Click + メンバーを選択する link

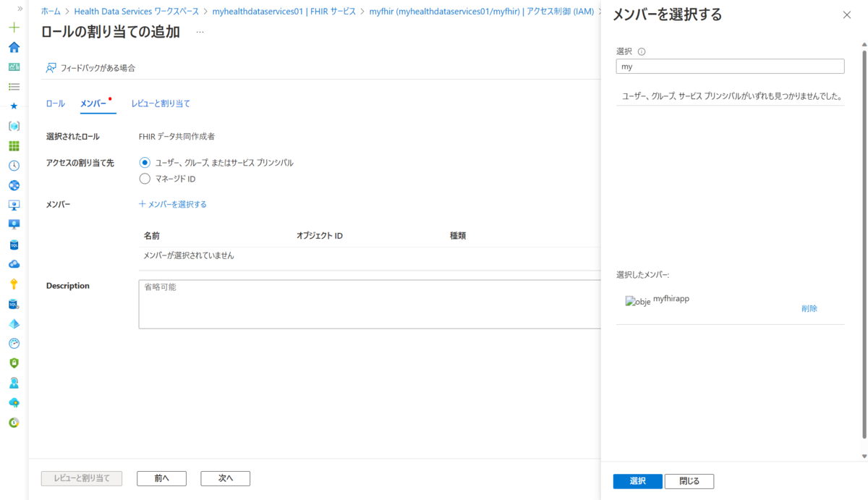point(173,204)
